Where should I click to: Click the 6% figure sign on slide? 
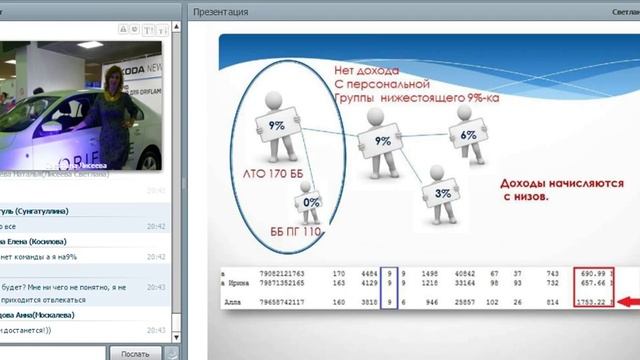click(x=468, y=135)
